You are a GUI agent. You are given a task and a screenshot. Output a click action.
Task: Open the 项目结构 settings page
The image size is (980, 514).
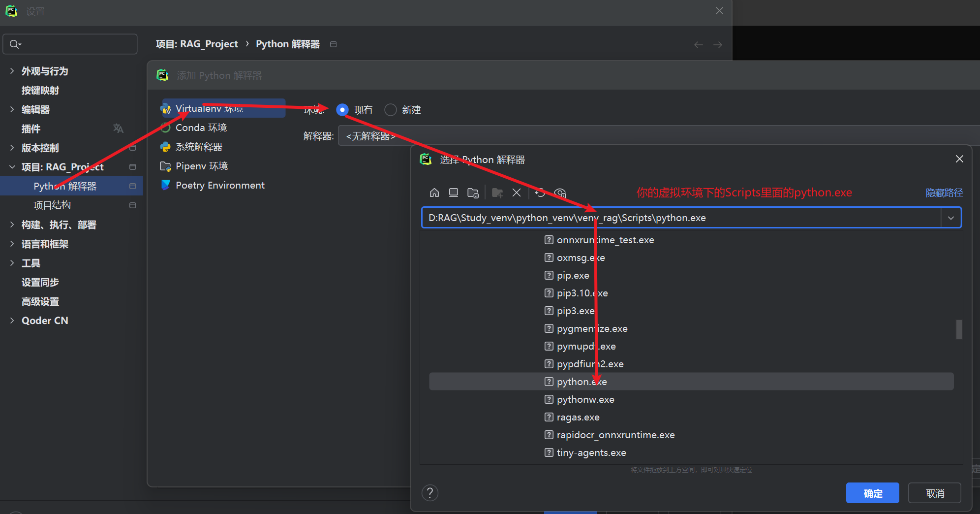point(52,205)
